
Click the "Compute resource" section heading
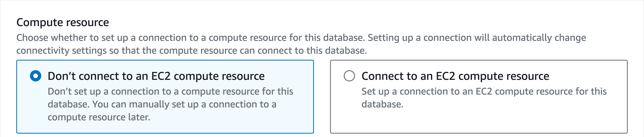(62, 22)
